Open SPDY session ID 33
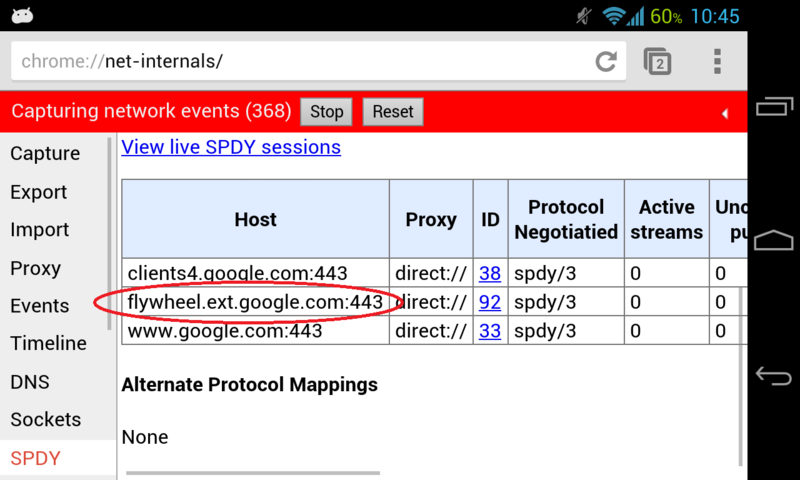This screenshot has width=800, height=480. click(490, 331)
